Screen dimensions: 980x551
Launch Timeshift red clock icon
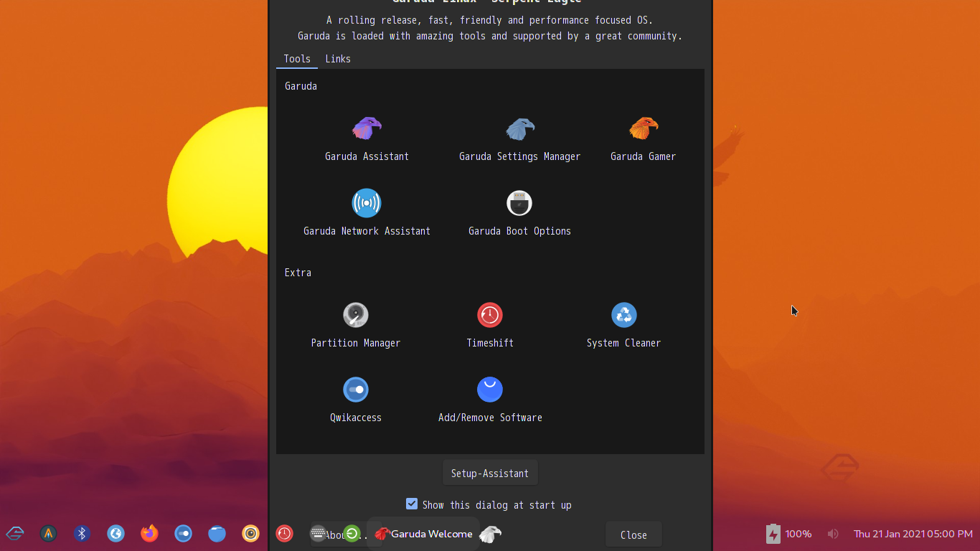point(490,315)
